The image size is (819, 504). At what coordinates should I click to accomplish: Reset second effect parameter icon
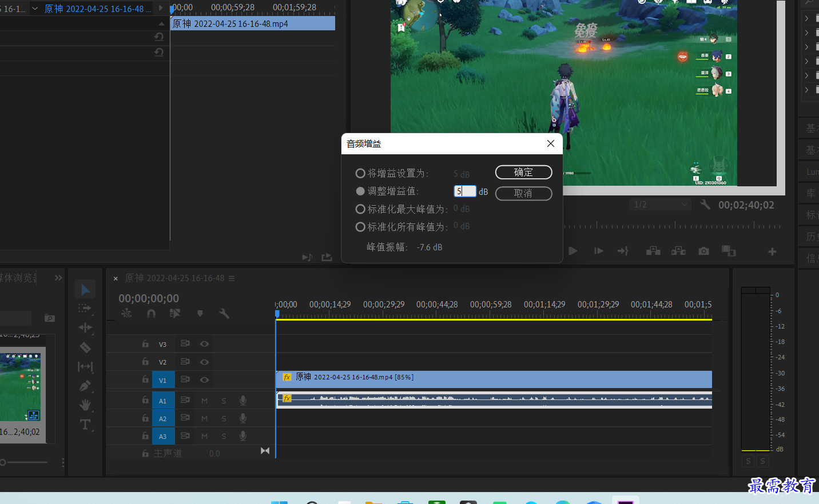point(159,53)
